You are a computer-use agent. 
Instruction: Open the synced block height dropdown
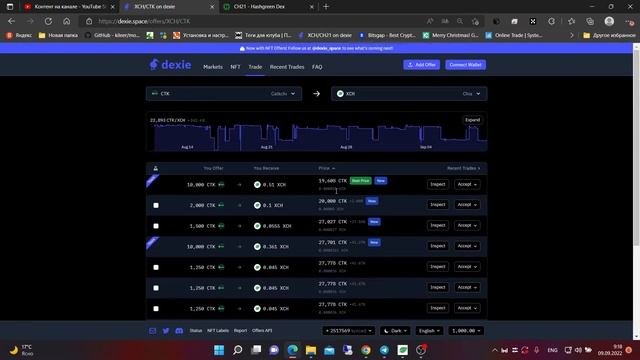click(348, 331)
